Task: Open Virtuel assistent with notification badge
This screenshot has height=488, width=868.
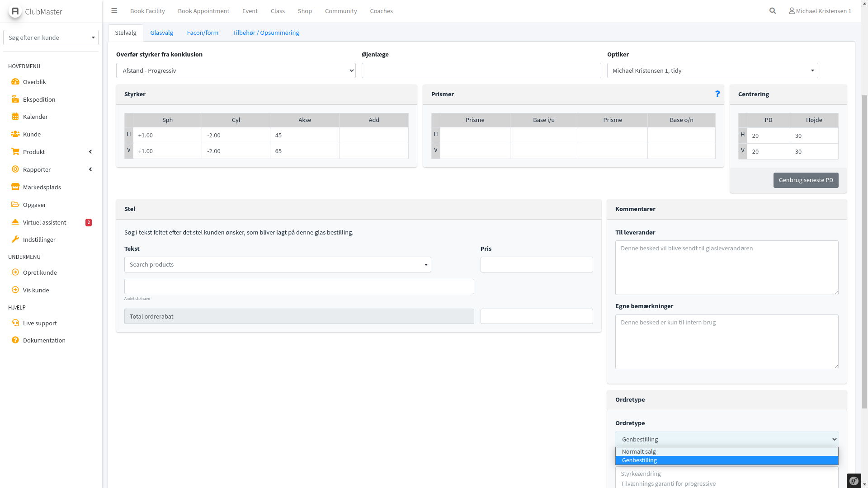Action: (44, 222)
